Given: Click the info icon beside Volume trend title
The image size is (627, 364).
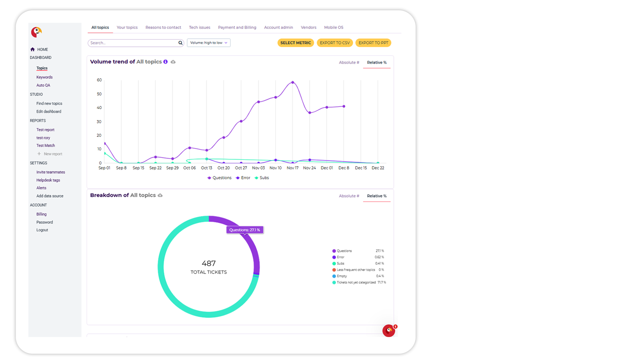Looking at the screenshot, I should click(x=166, y=62).
